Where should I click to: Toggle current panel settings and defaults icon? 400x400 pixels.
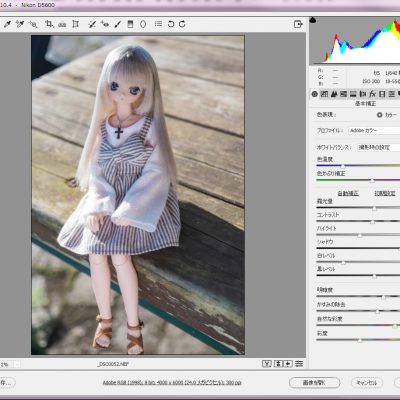point(299,364)
